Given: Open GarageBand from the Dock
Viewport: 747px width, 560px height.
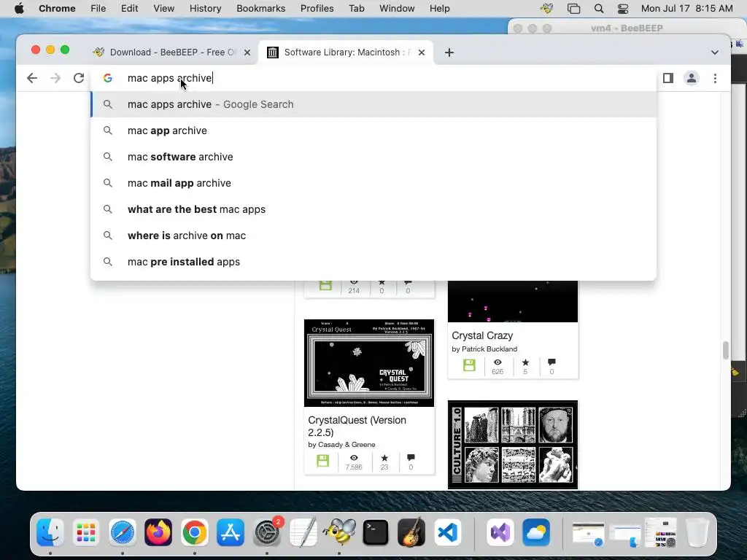Looking at the screenshot, I should tap(411, 532).
